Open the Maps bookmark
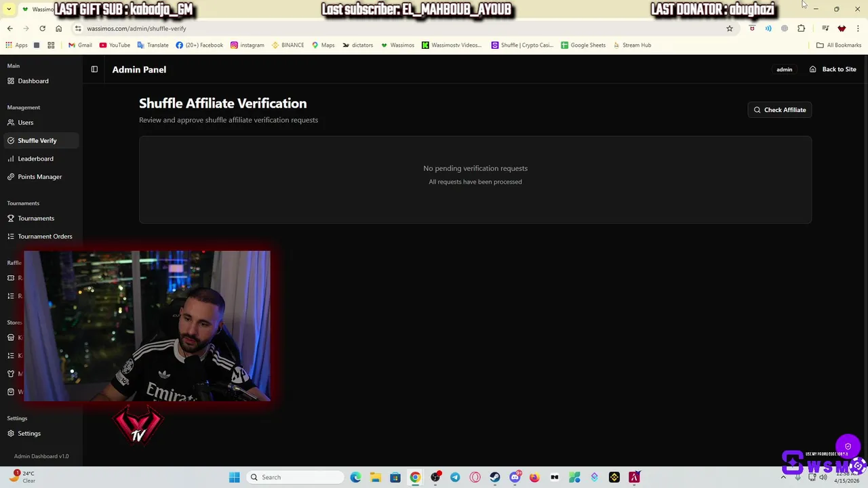868x488 pixels. tap(323, 45)
